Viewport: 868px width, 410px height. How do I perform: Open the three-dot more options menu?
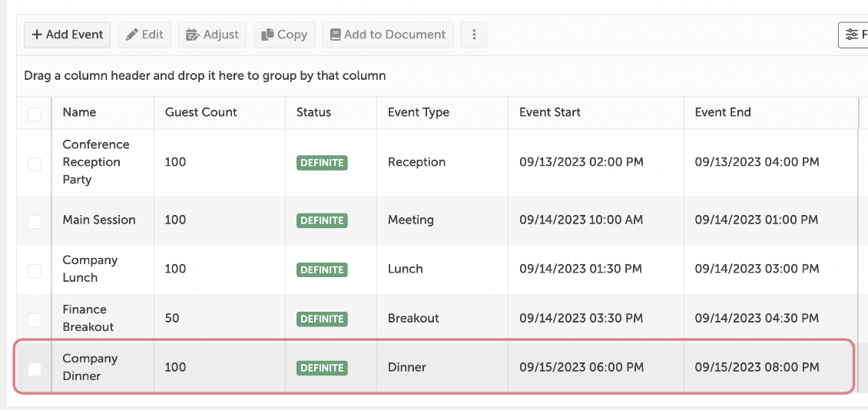pyautogui.click(x=474, y=35)
